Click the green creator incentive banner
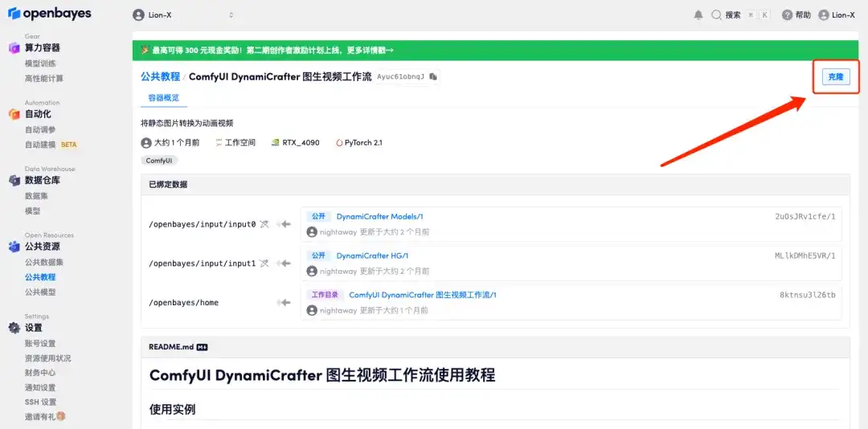The height and width of the screenshot is (429, 868). click(495, 51)
